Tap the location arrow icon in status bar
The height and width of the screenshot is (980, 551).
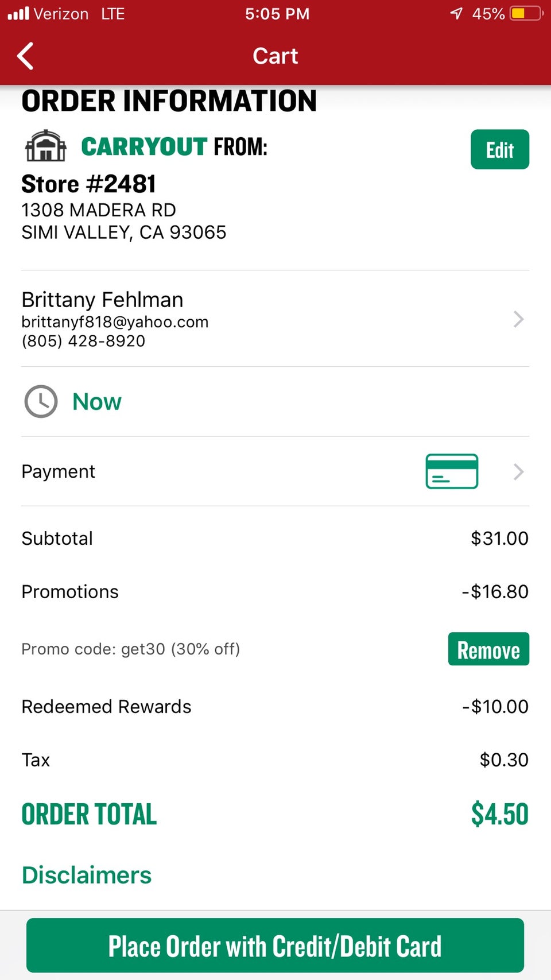(456, 13)
